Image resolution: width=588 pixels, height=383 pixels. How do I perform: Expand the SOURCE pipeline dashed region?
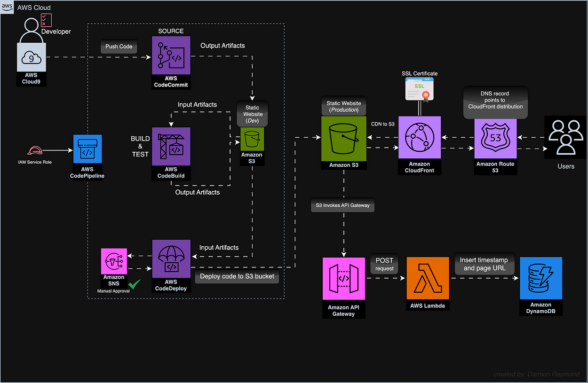click(171, 31)
